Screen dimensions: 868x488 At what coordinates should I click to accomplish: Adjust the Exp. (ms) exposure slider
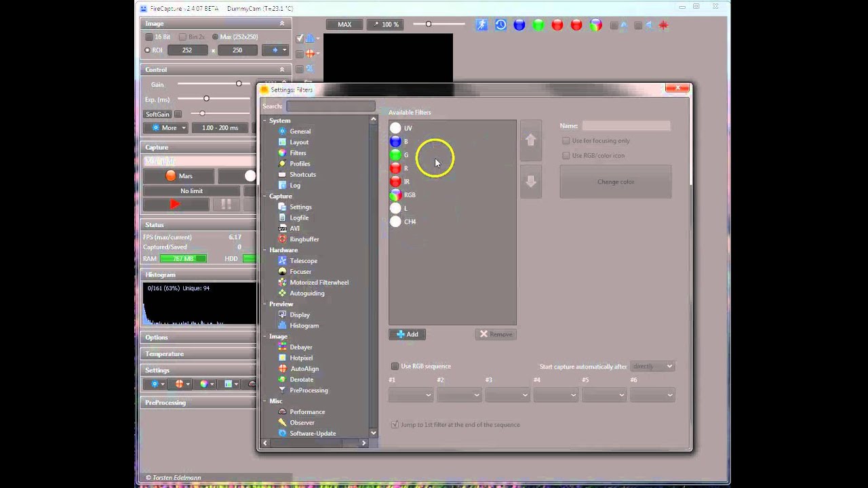pyautogui.click(x=214, y=99)
